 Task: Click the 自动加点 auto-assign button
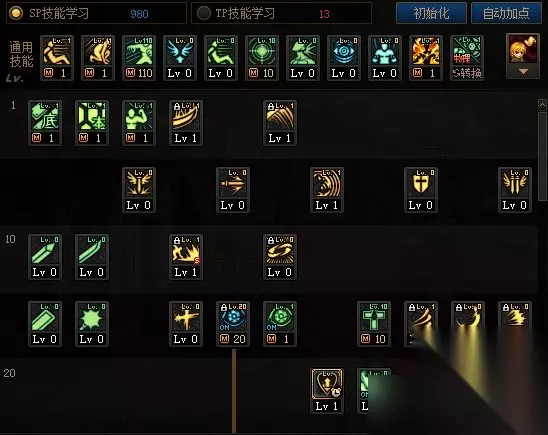coord(506,13)
